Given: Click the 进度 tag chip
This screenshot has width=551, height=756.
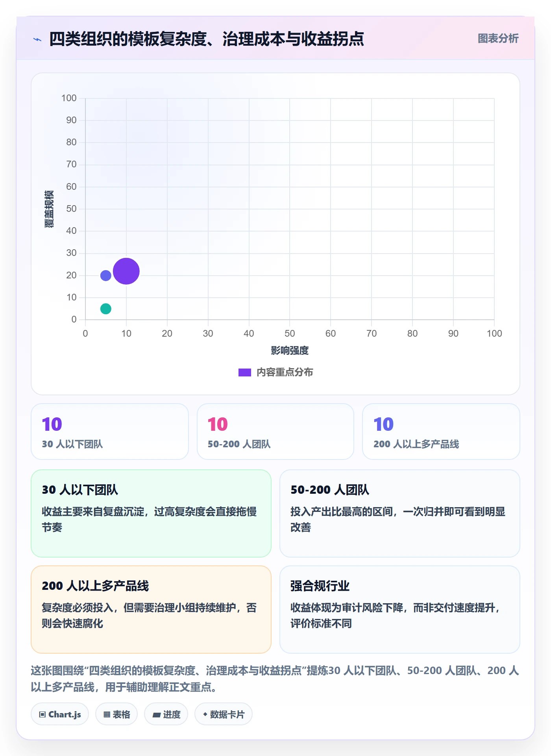Looking at the screenshot, I should pos(166,714).
